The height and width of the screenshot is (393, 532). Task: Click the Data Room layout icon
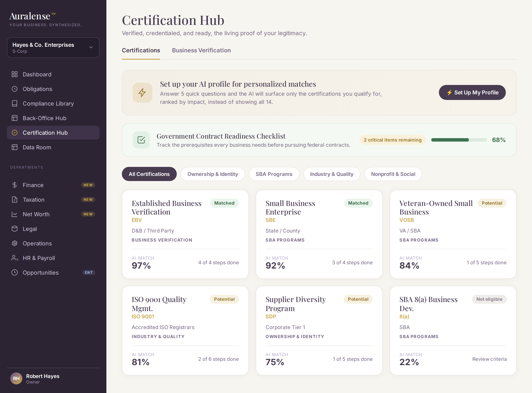click(15, 147)
